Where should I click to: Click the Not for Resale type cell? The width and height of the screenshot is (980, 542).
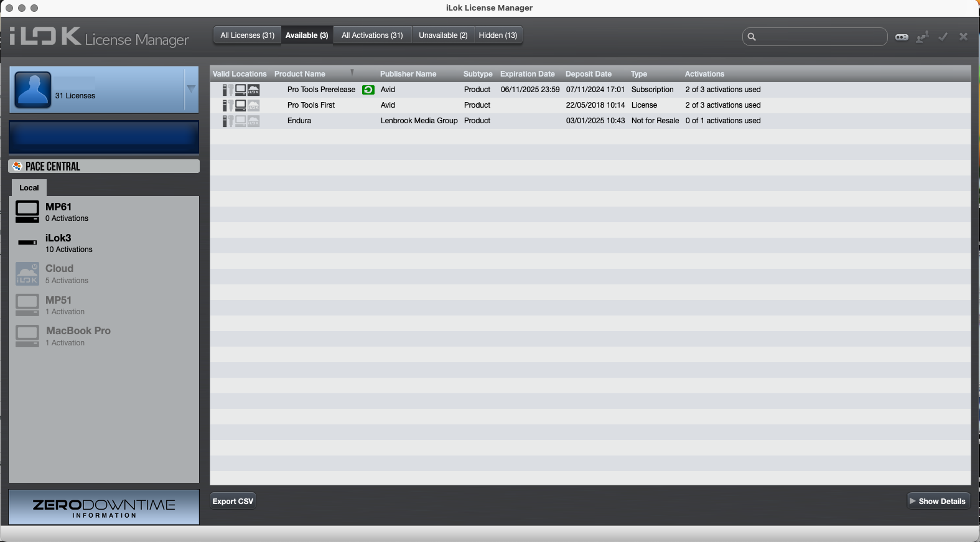click(655, 121)
